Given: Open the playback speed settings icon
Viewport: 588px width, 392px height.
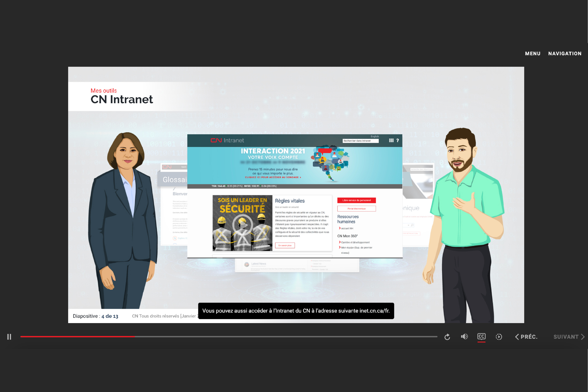Looking at the screenshot, I should (499, 337).
